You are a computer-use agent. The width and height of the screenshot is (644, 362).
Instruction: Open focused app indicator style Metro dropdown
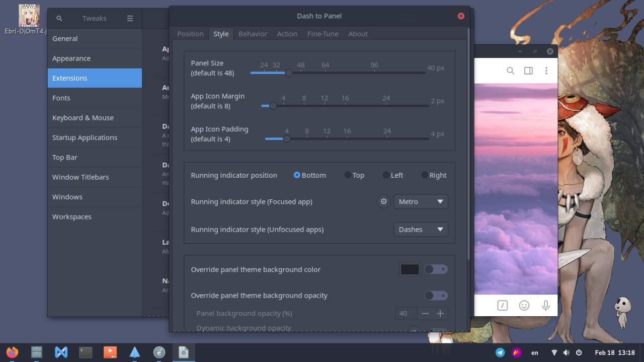[421, 201]
